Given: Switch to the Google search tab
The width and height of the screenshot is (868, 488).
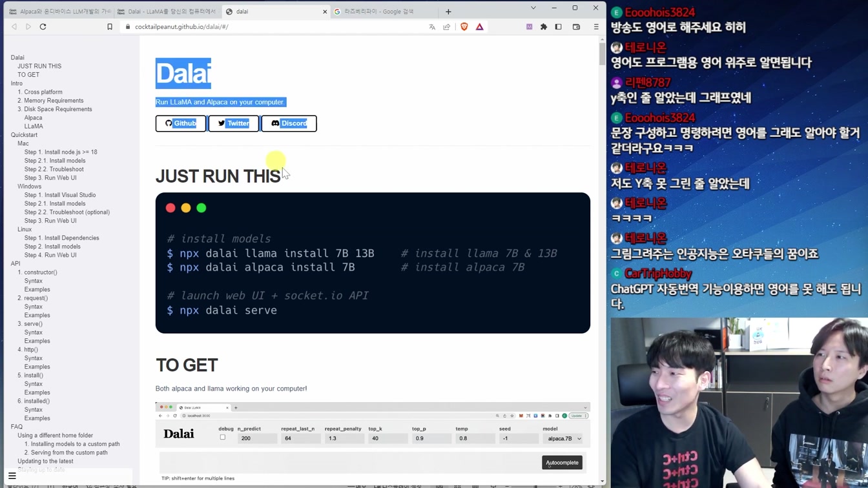Looking at the screenshot, I should pos(383,12).
